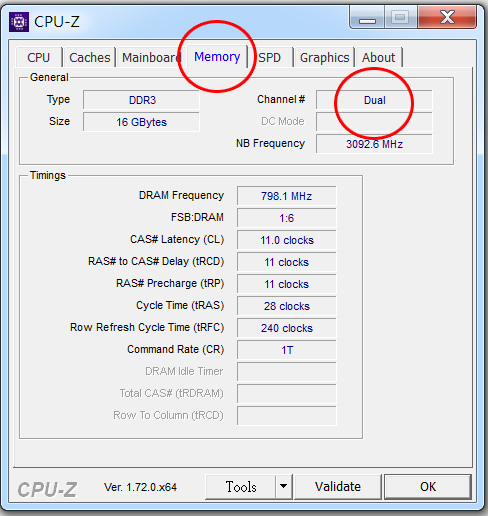The image size is (488, 516).
Task: Click the Validate button
Action: pos(338,487)
